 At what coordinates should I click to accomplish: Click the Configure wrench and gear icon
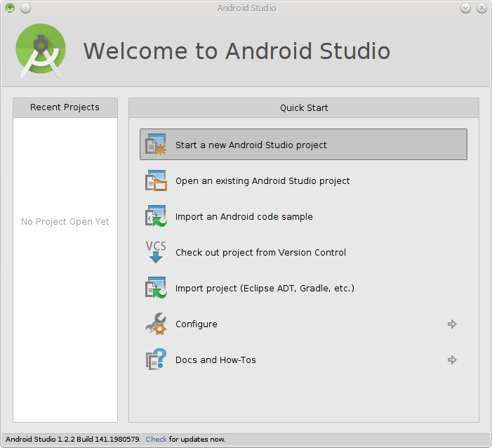point(156,324)
